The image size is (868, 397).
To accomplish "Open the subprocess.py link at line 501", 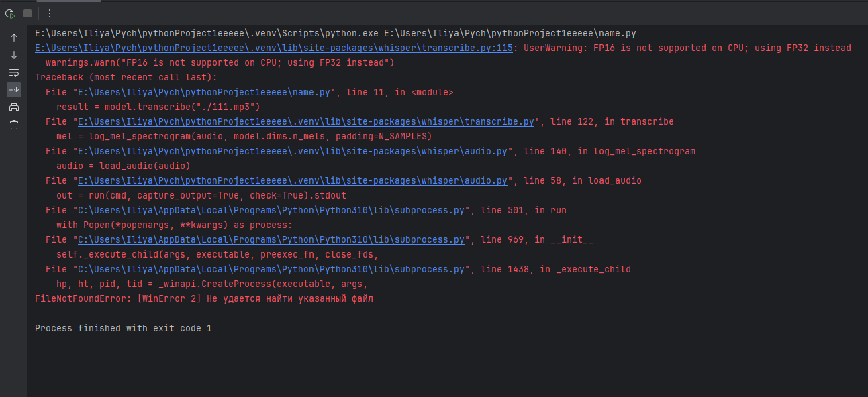I will coord(271,211).
